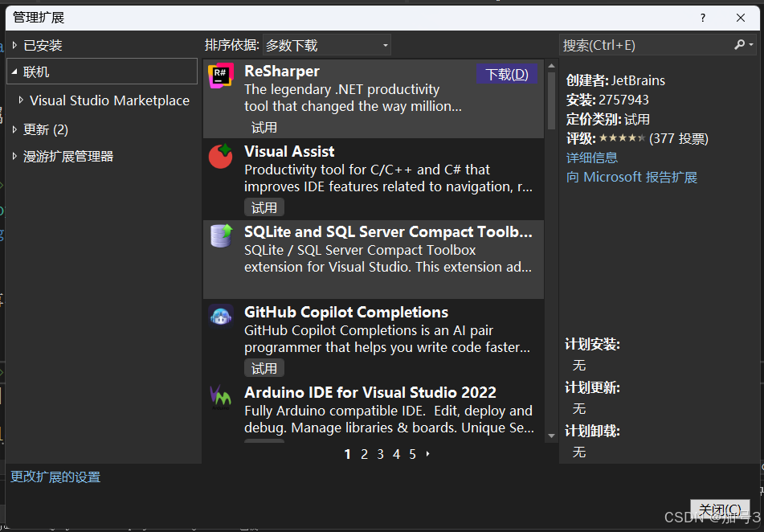
Task: Click the GitHub Copilot Completions icon
Action: click(221, 317)
